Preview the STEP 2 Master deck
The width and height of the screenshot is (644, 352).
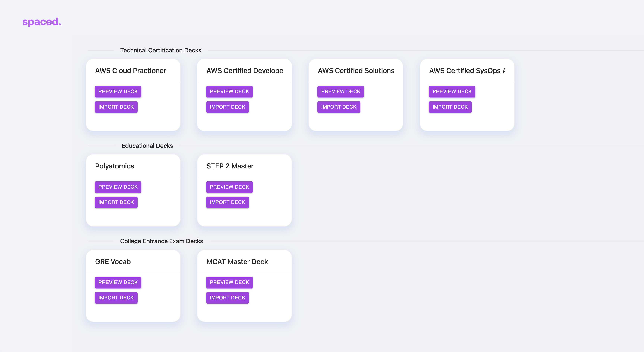[229, 187]
